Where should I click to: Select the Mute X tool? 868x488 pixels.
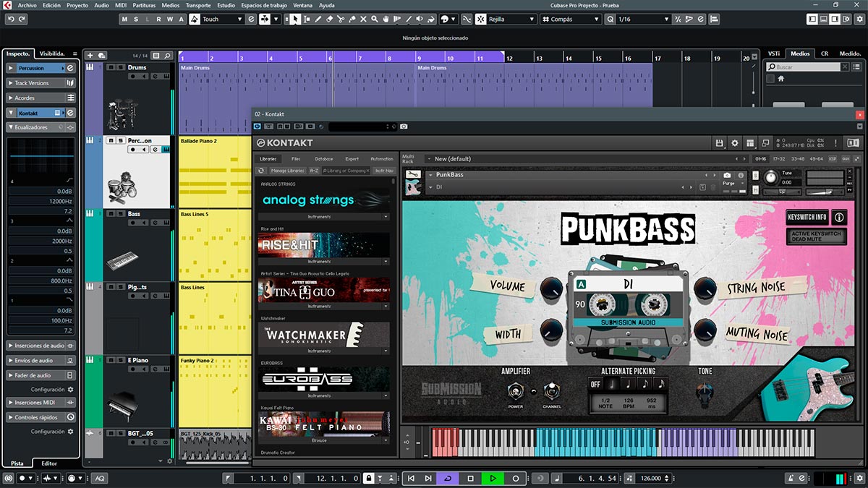363,19
